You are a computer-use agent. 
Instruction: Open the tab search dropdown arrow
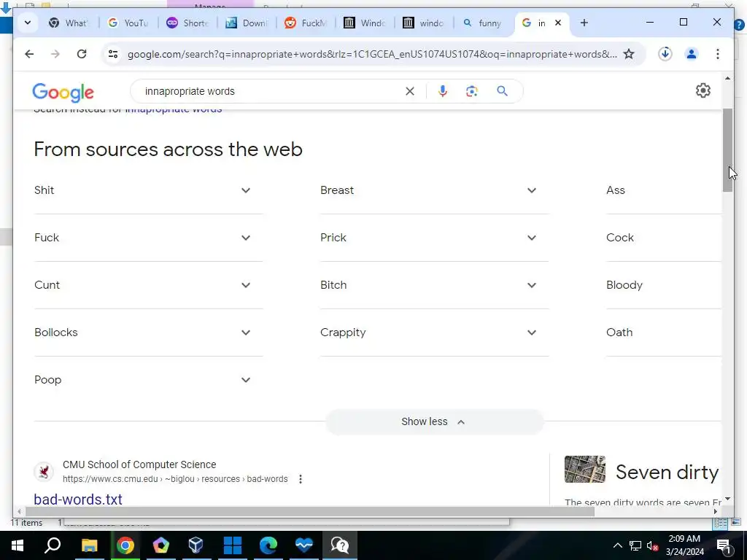click(x=28, y=23)
